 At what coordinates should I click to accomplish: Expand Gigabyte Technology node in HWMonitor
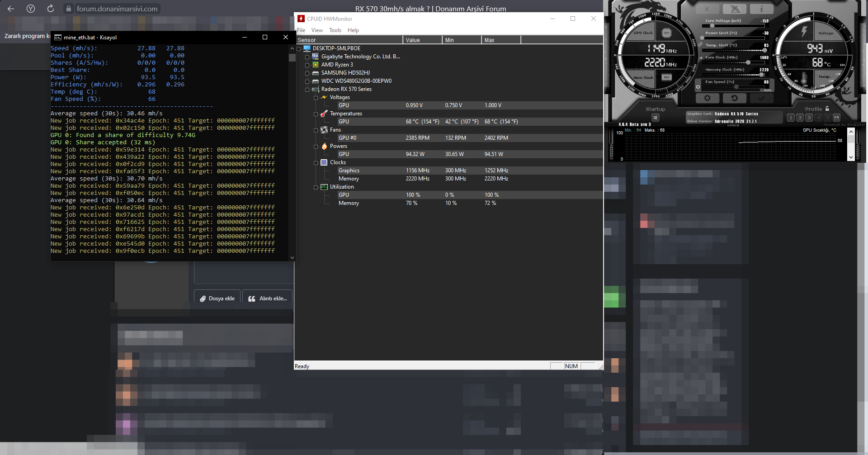point(307,57)
